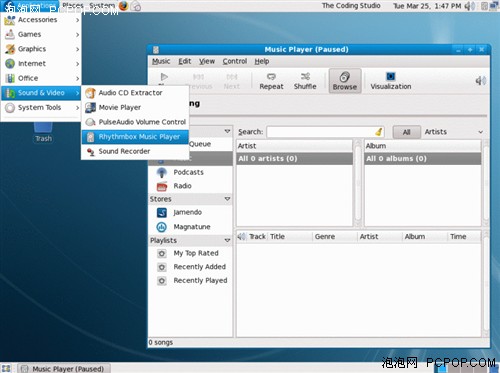Collapse the Stores section

[x=227, y=199]
